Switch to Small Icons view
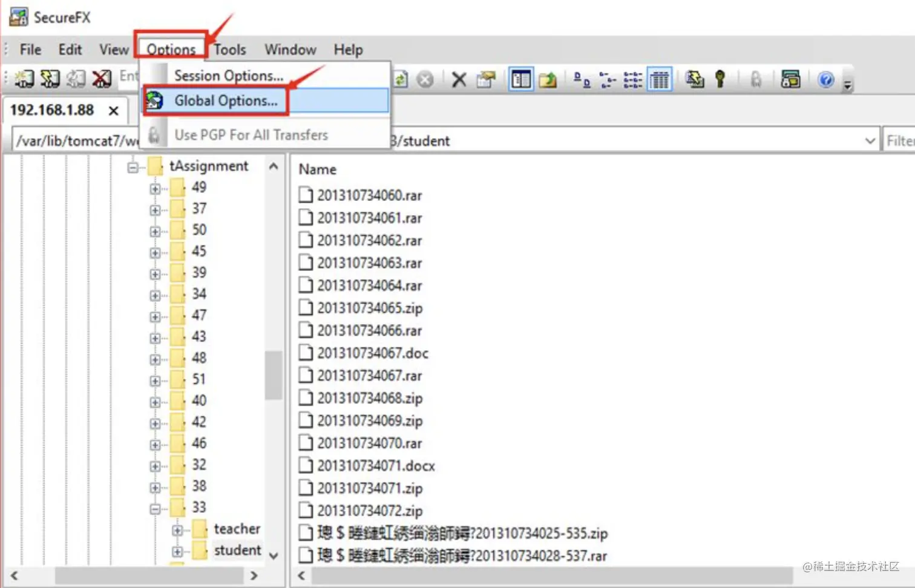The height and width of the screenshot is (588, 915). coord(607,79)
